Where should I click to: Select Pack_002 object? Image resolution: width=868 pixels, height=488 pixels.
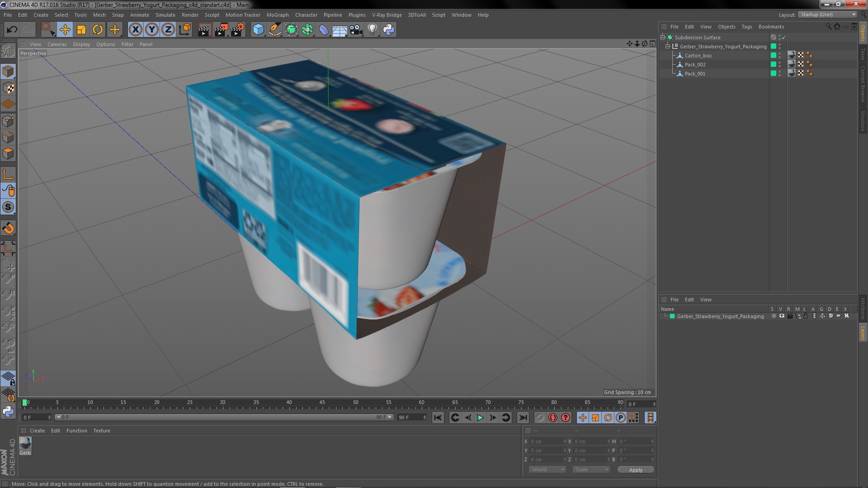(695, 65)
